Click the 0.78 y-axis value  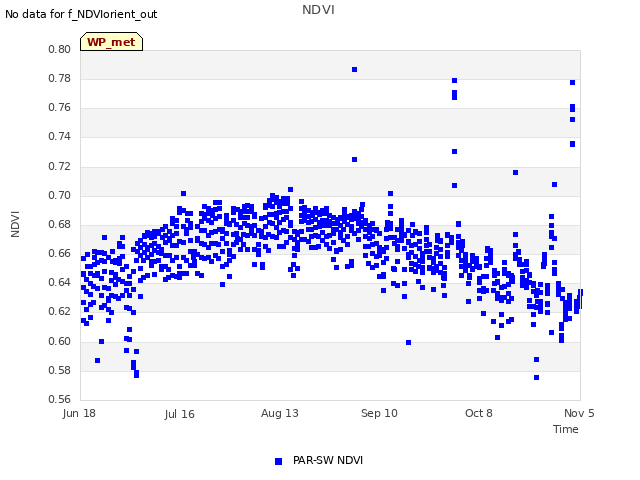[x=60, y=78]
